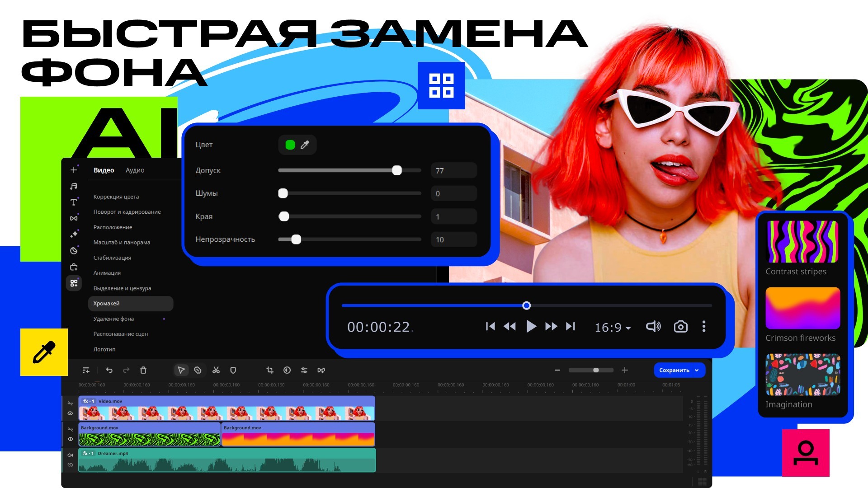Click the crop tool in timeline toolbar
868x488 pixels.
point(270,370)
